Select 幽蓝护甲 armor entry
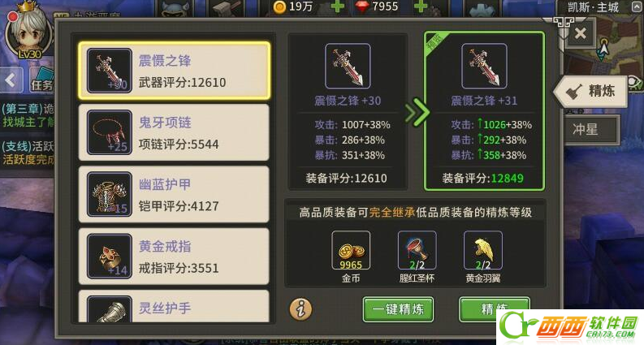This screenshot has height=345, width=644. (174, 194)
